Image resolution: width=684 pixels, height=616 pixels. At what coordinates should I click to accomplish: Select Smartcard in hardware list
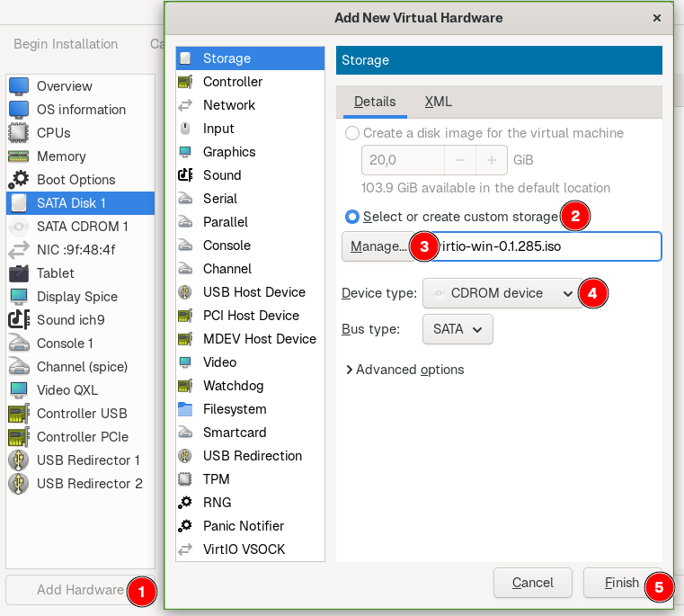[x=251, y=433]
